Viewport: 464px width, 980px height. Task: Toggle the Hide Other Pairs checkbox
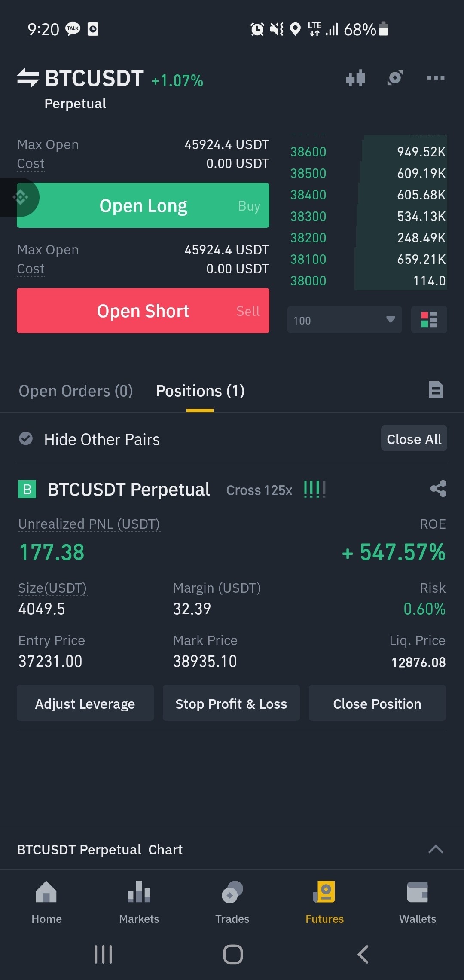coord(26,439)
